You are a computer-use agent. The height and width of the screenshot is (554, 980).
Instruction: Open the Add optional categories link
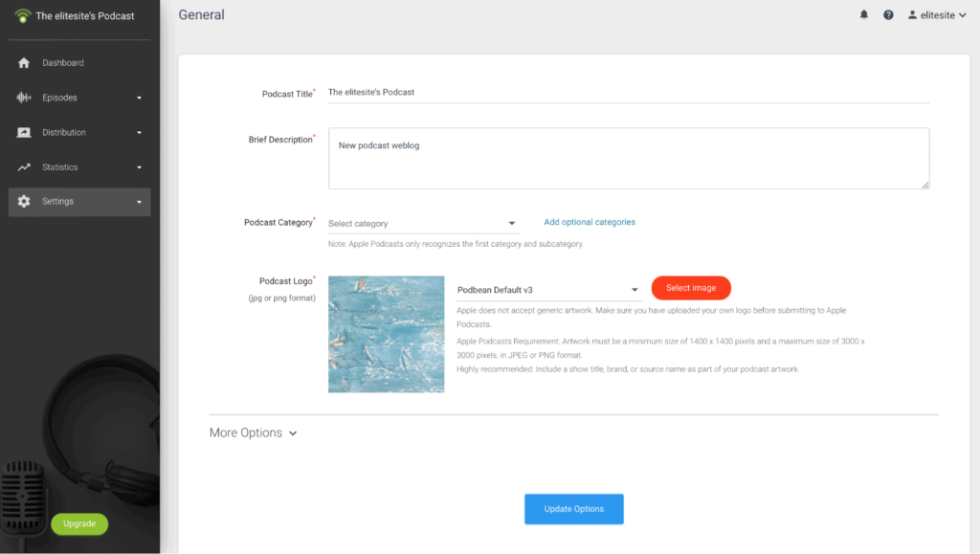(589, 221)
